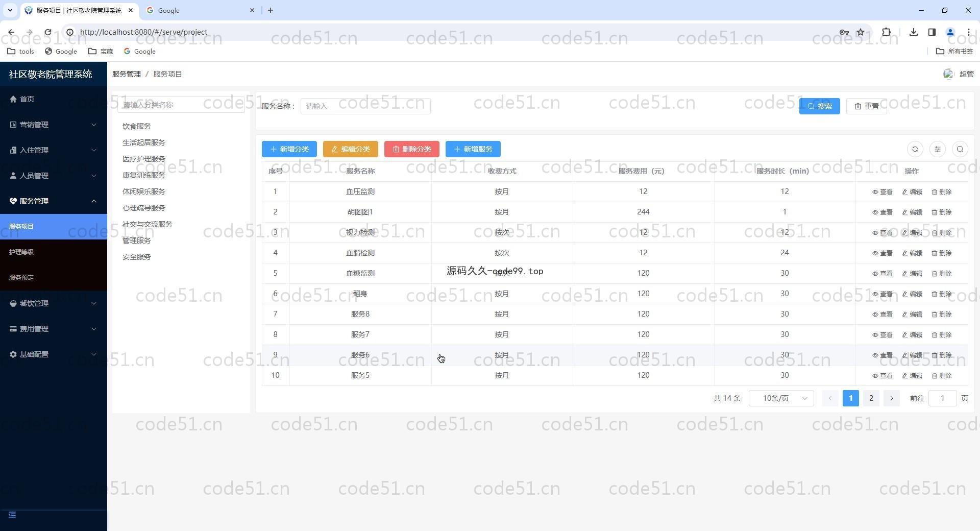
Task: Expand the 人员管理 sidebar menu
Action: tap(54, 176)
